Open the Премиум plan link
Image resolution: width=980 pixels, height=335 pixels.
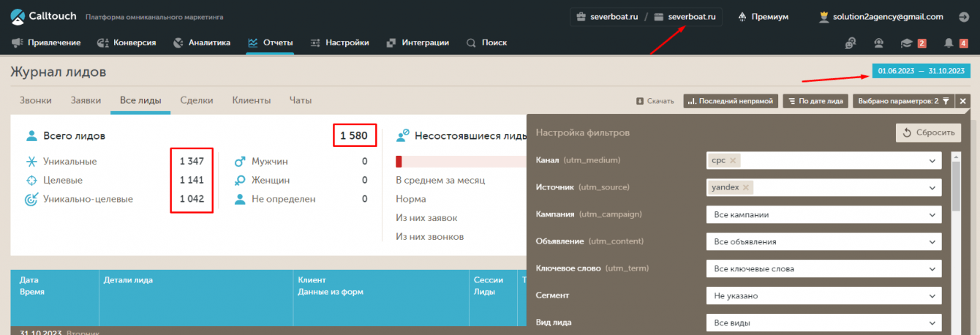tap(763, 16)
